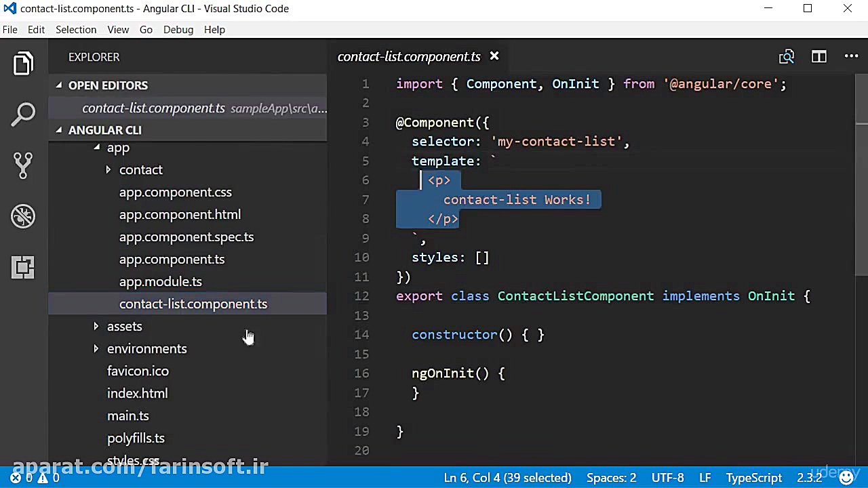The height and width of the screenshot is (488, 868).
Task: Open app.component.html file
Action: point(180,214)
